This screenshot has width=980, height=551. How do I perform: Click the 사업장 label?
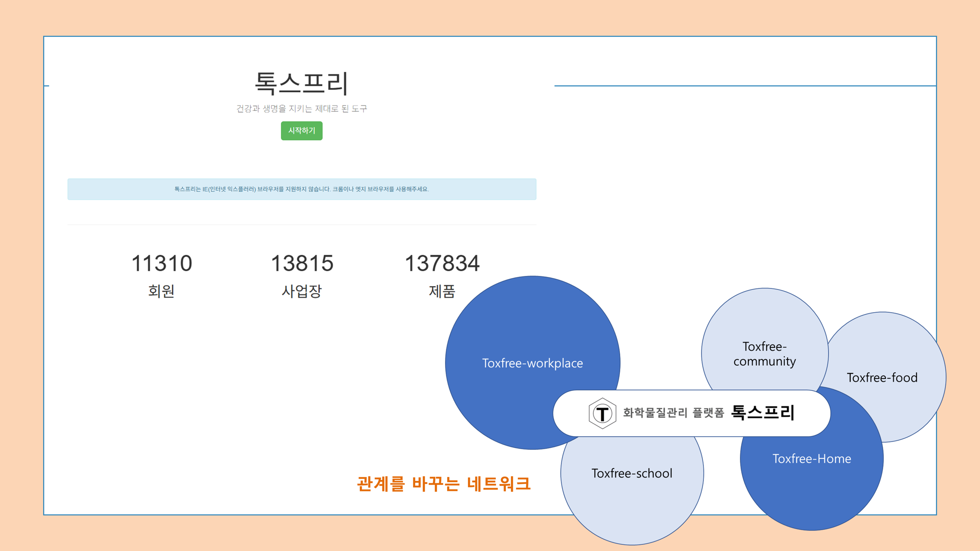pos(302,291)
